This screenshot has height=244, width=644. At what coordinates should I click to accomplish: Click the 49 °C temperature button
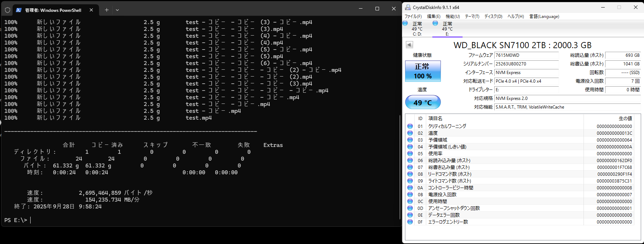[423, 102]
